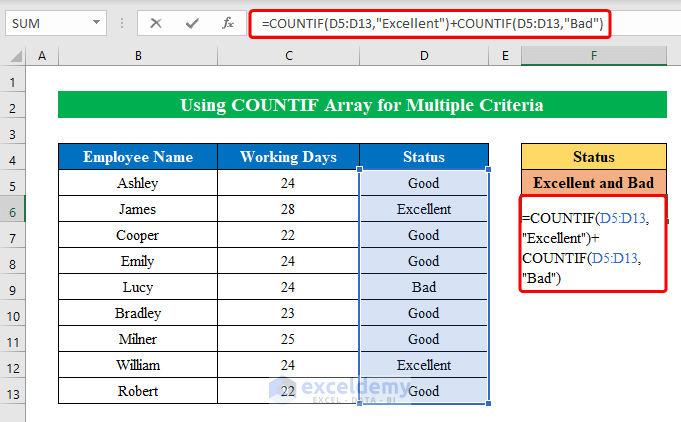
Task: Select the cell containing Robert
Action: coord(138,391)
